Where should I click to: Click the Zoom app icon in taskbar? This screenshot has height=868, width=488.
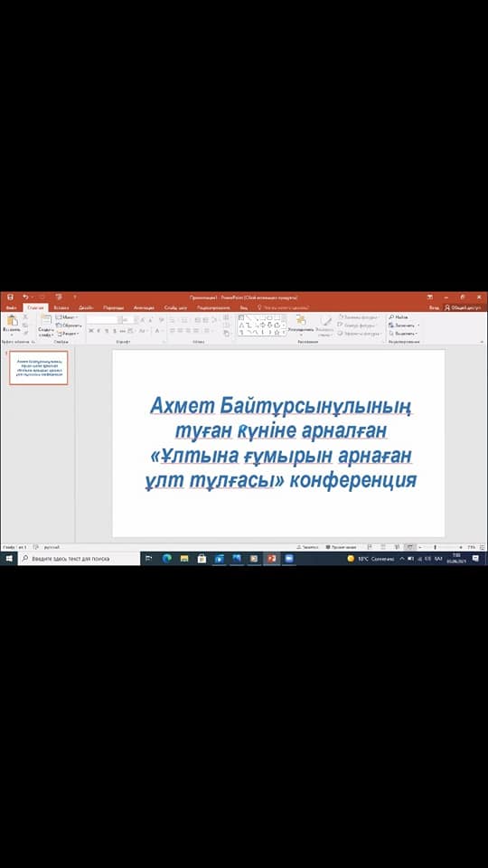tap(289, 558)
